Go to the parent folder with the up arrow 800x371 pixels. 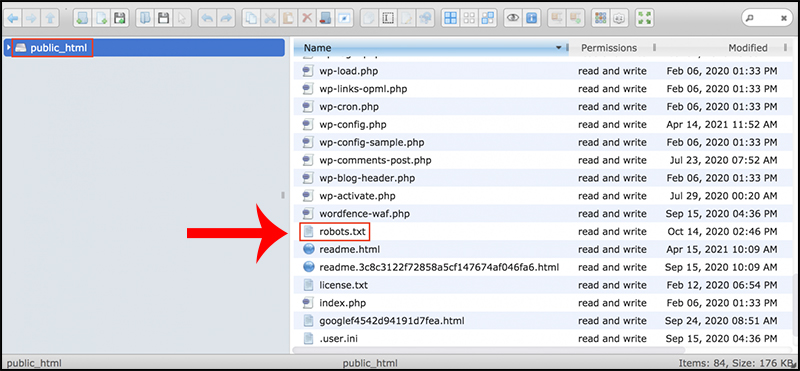[x=50, y=19]
